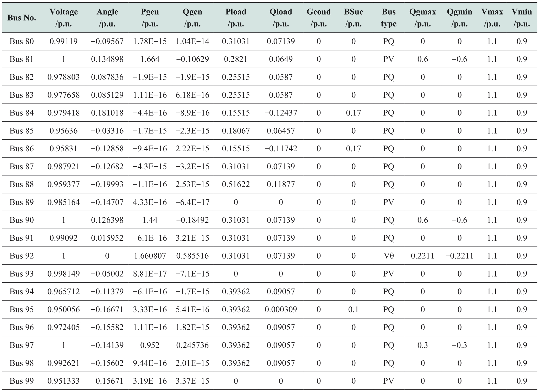Select the 'Bus 93' row label
Viewport: 539px width, 392px height.
[x=22, y=274]
